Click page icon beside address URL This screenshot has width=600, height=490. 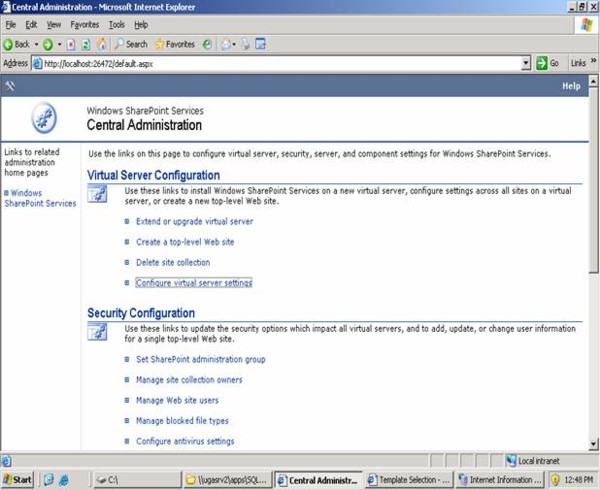pos(37,63)
